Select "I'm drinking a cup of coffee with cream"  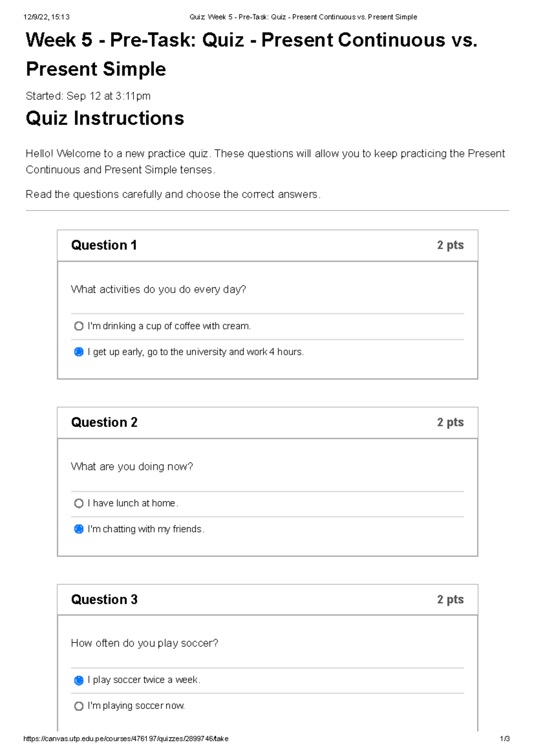pos(79,326)
